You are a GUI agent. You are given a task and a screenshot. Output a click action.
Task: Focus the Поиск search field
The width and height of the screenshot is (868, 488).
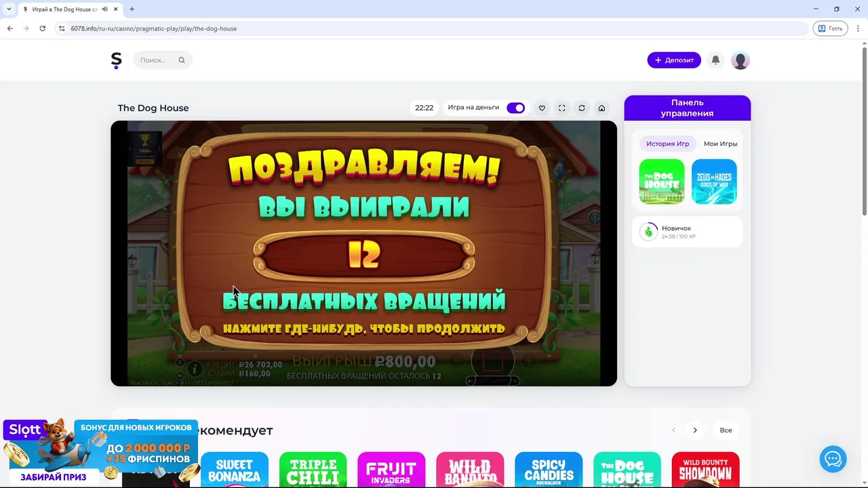point(163,60)
